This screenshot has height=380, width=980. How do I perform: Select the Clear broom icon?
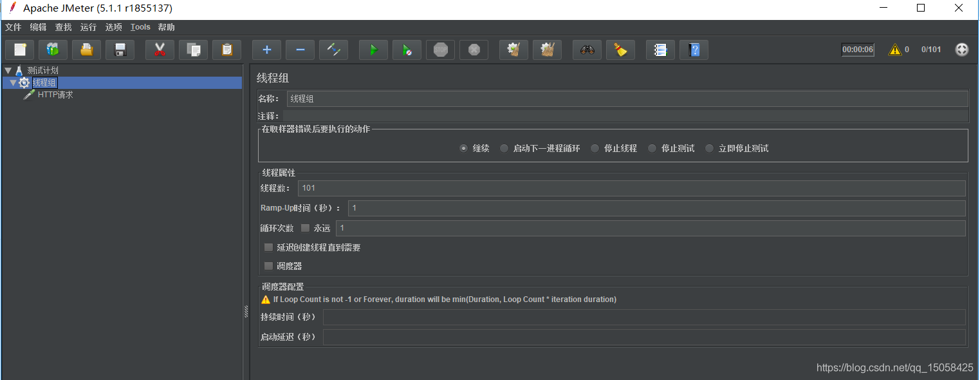pyautogui.click(x=620, y=50)
